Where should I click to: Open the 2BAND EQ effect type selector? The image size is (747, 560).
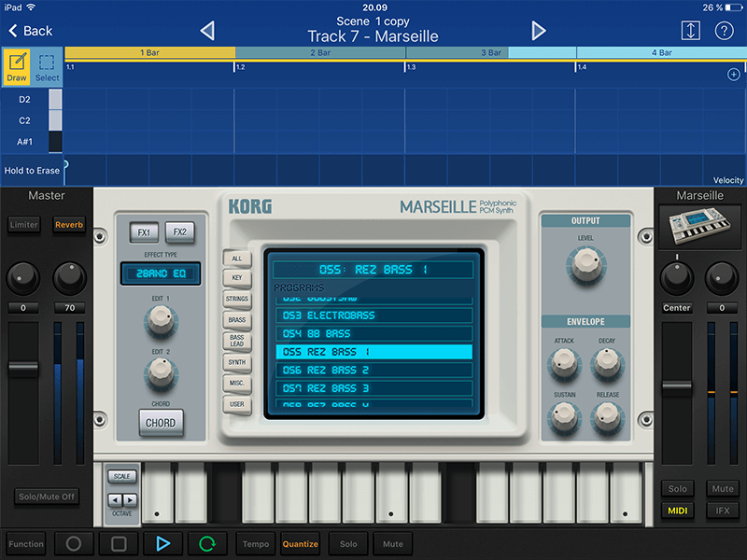pos(161,273)
